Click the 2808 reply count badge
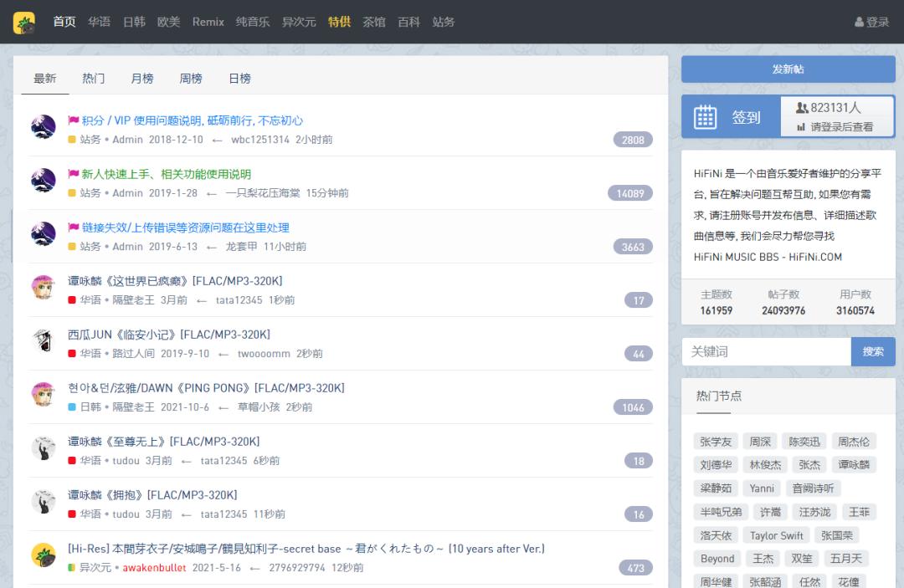The width and height of the screenshot is (904, 588). point(633,140)
